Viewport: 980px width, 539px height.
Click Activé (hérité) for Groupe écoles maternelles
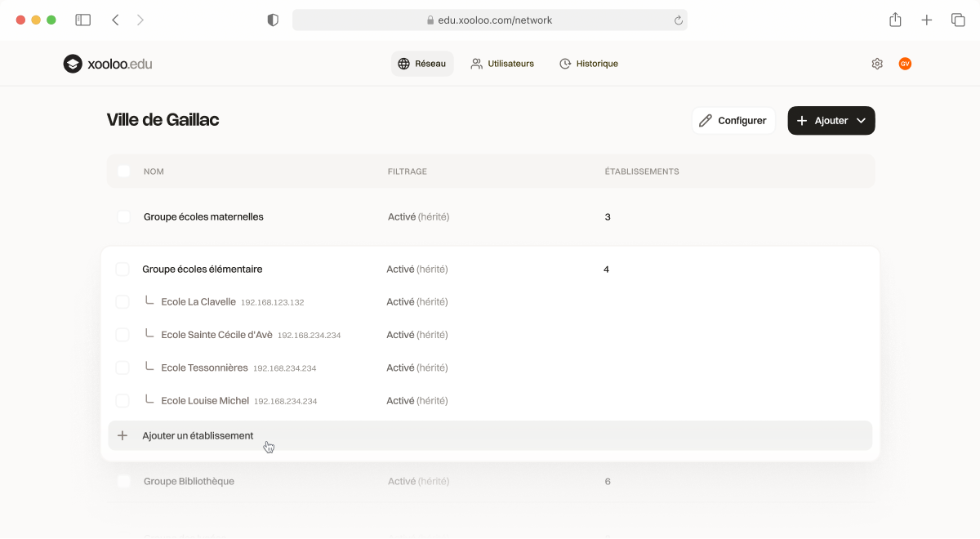click(x=419, y=217)
